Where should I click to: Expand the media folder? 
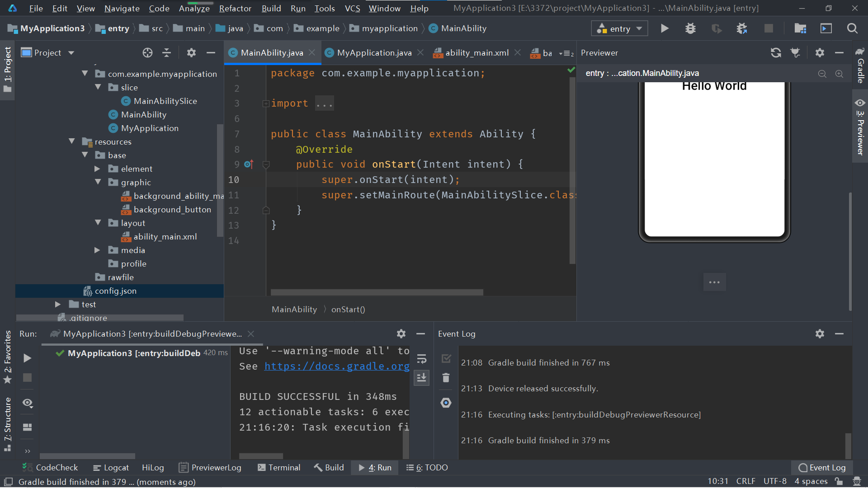(97, 250)
